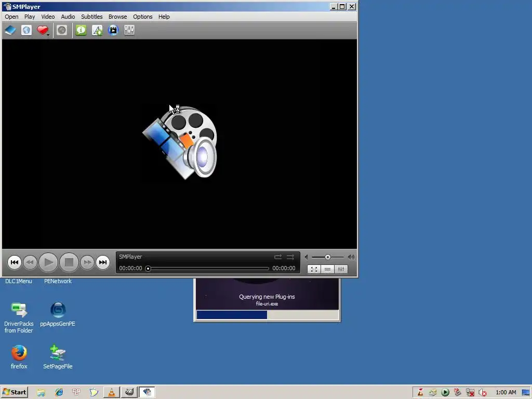Click the SMPlayer logo in video area

coord(180,142)
